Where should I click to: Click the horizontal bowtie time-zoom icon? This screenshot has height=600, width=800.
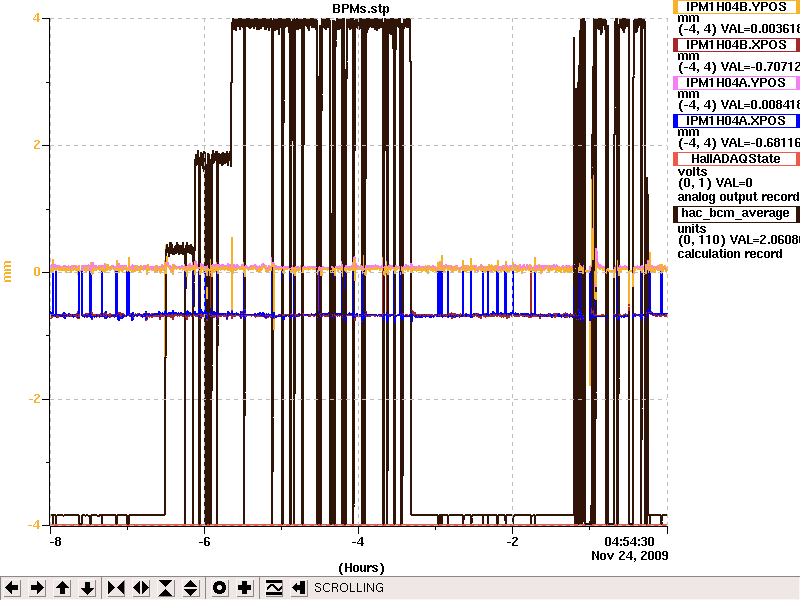click(116, 588)
